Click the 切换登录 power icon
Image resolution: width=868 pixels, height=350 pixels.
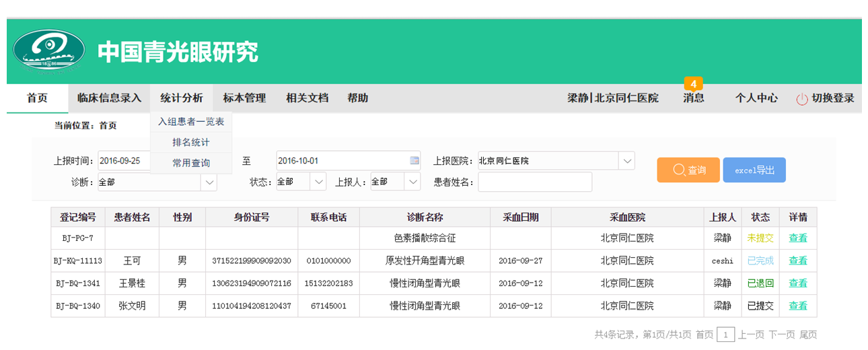point(801,99)
